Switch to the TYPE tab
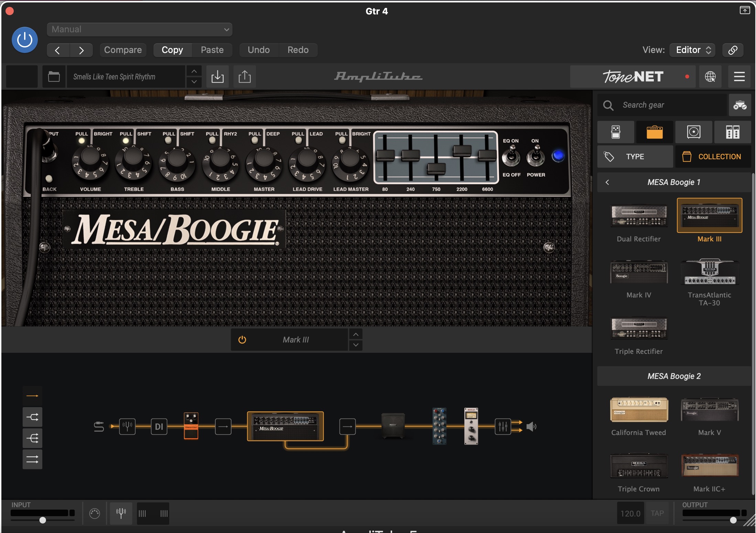Screen dimensions: 756x533 pos(635,156)
